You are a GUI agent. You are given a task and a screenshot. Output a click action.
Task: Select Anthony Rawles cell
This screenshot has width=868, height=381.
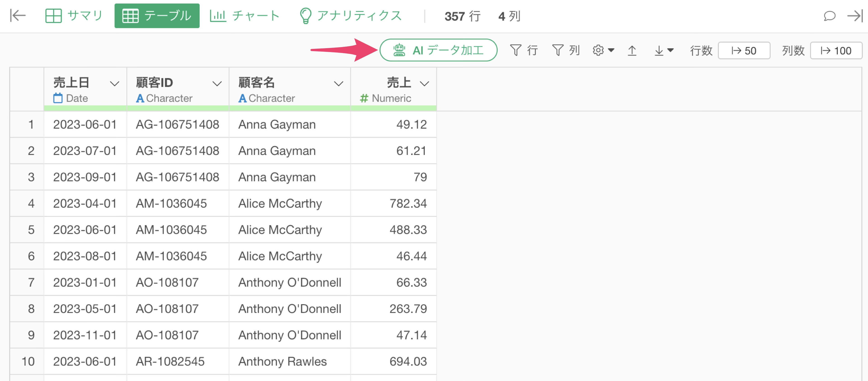[x=289, y=361]
